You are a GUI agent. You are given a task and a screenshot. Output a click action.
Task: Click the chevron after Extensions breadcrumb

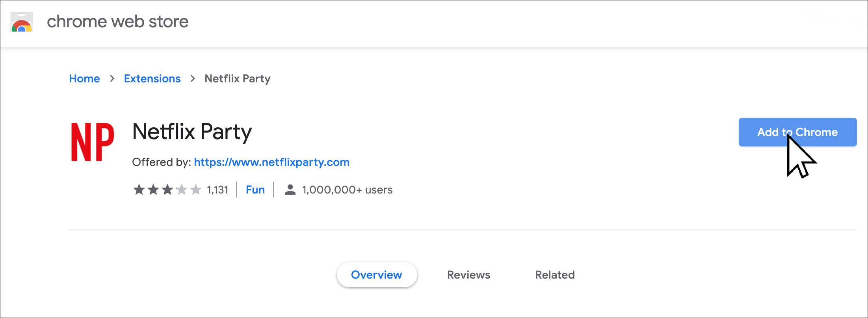[x=193, y=78]
